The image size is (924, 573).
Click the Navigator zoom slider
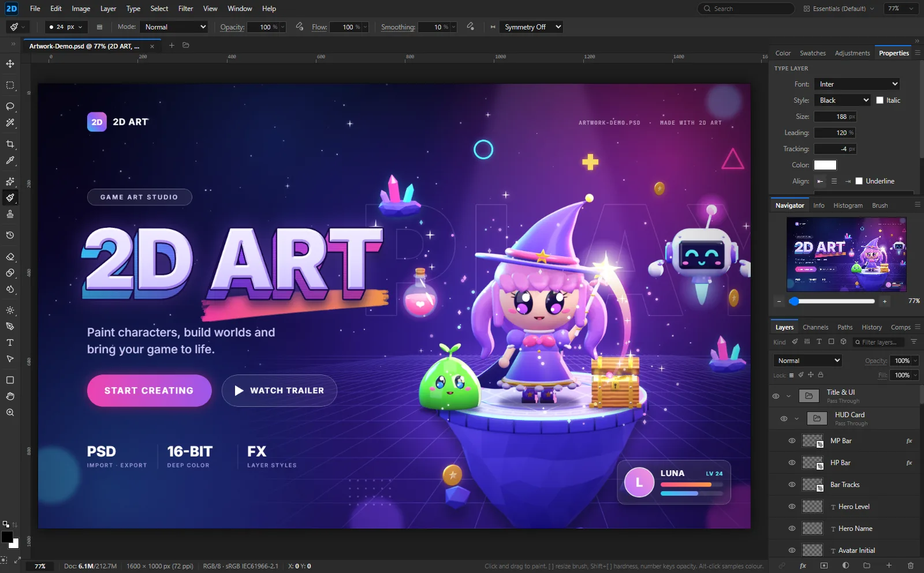tap(832, 301)
